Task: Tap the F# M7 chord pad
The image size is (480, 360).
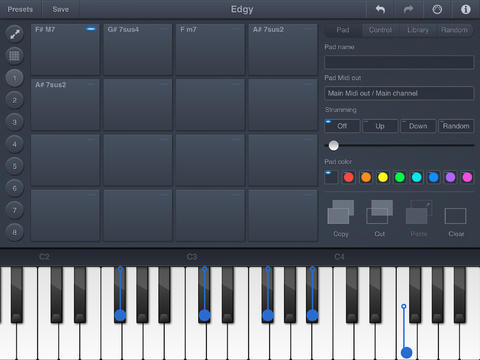Action: [65, 49]
